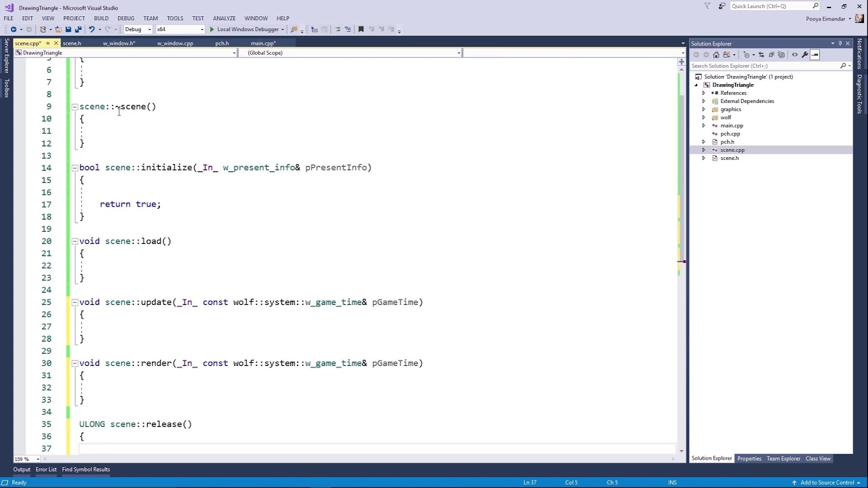Viewport: 868px width, 488px height.
Task: Click Collapse All in Solution Explorer
Action: point(771,55)
